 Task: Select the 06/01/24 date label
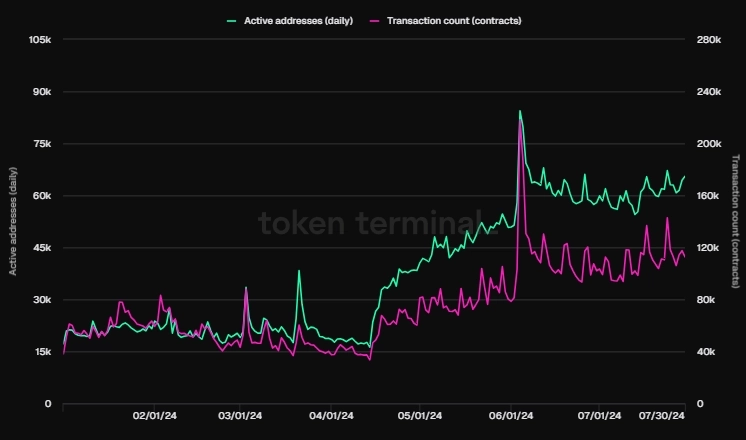click(512, 415)
